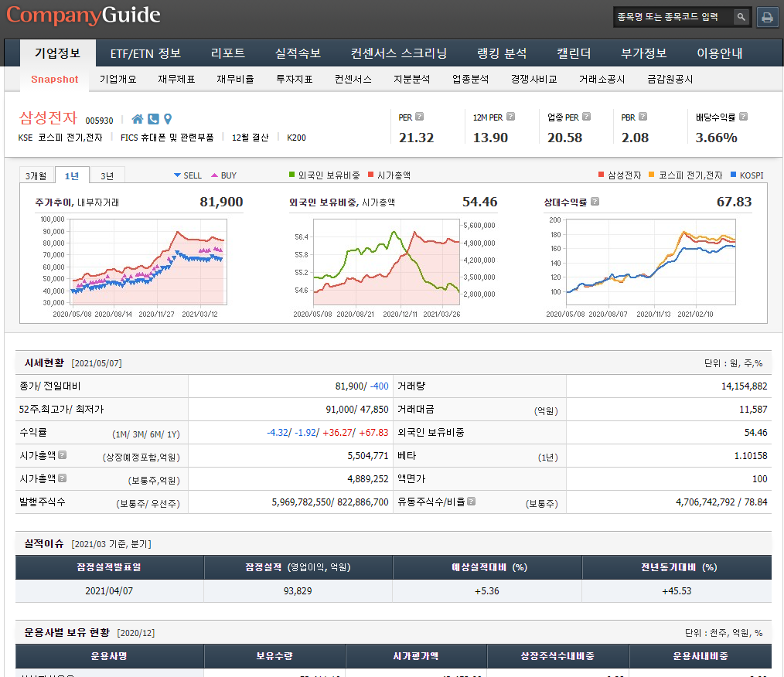Switch to 재무제표 sub-tab
The image size is (784, 677).
[176, 80]
